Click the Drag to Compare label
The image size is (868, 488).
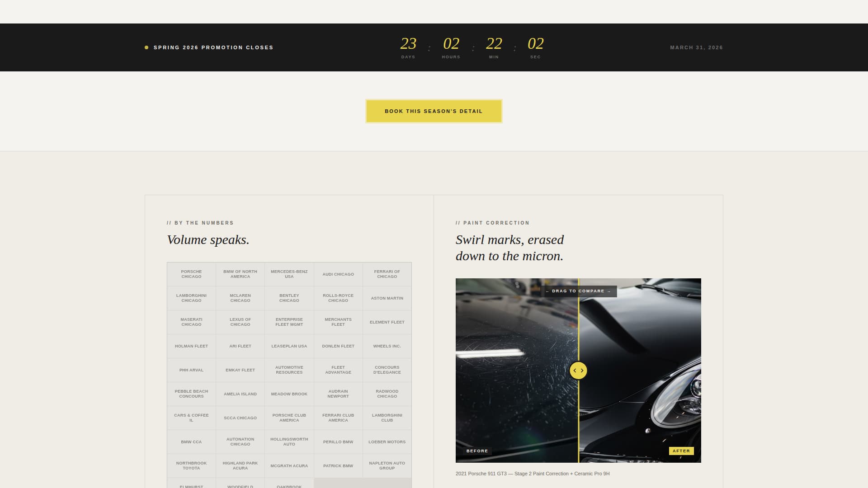tap(578, 291)
